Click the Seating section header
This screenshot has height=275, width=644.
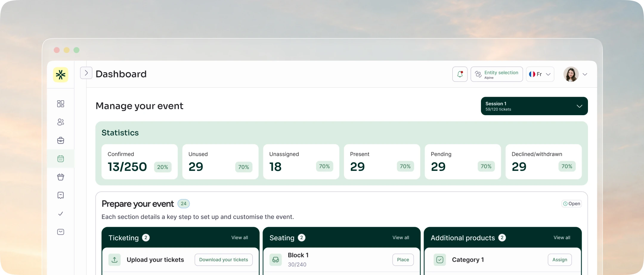[342, 237]
